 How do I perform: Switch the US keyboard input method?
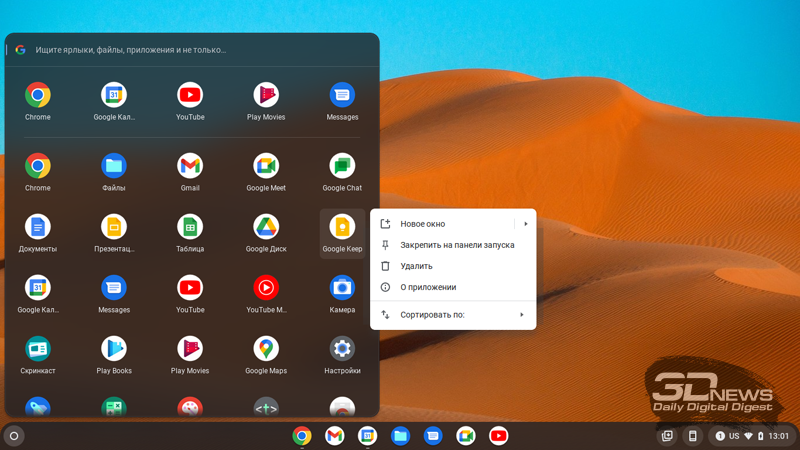tap(734, 436)
